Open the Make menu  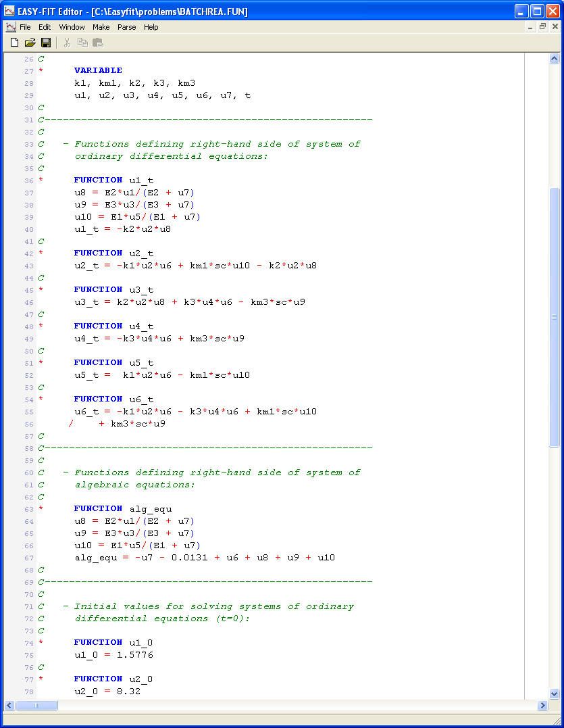pyautogui.click(x=101, y=27)
